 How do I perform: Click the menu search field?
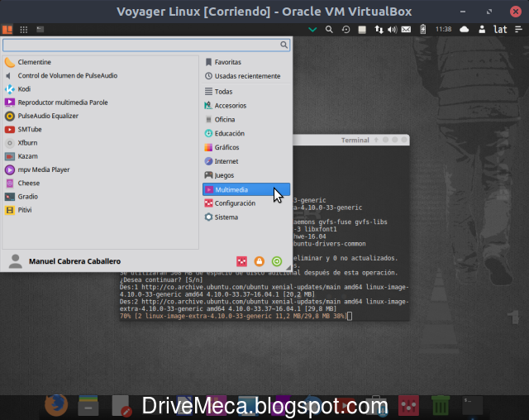[x=145, y=45]
